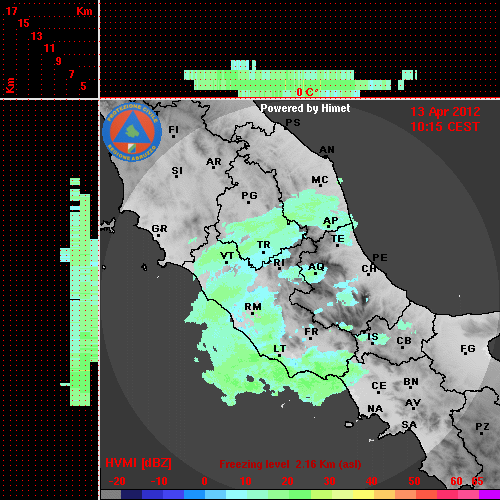Click the '7' altitude label
The width and height of the screenshot is (500, 500).
coord(71,74)
